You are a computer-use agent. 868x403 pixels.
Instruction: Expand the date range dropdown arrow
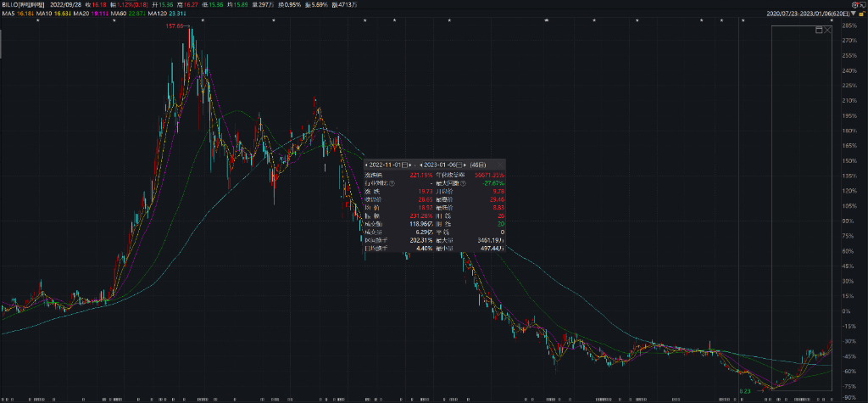point(853,14)
